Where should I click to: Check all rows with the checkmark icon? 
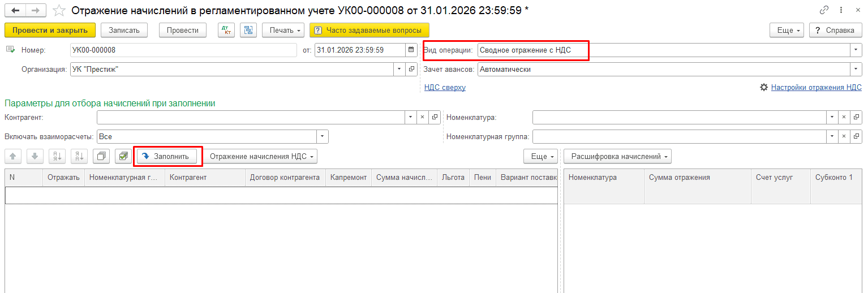pos(122,156)
